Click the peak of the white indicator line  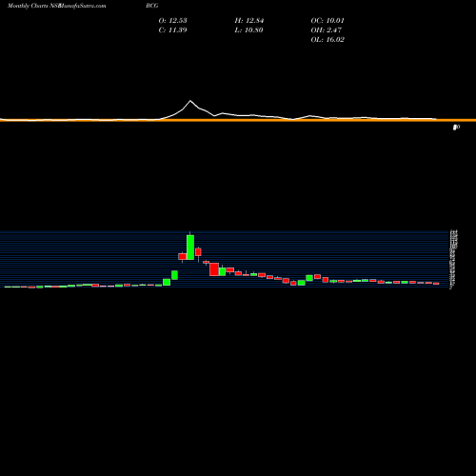pyautogui.click(x=190, y=101)
